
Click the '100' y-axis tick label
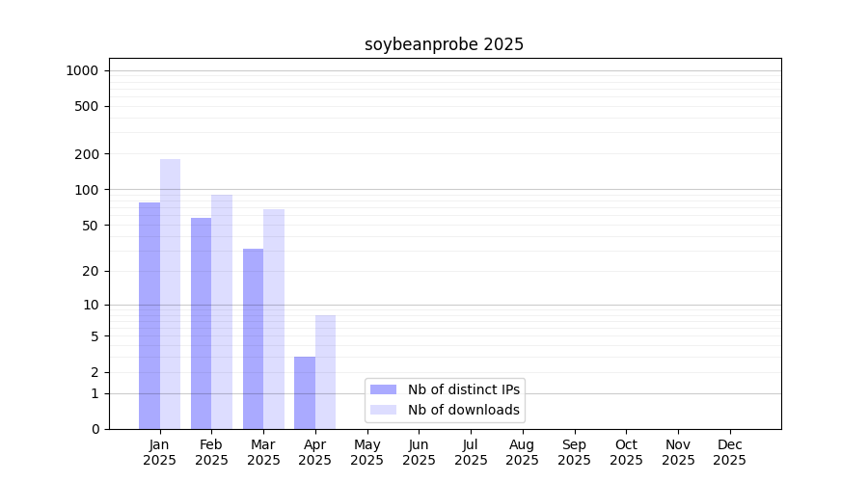coord(88,190)
